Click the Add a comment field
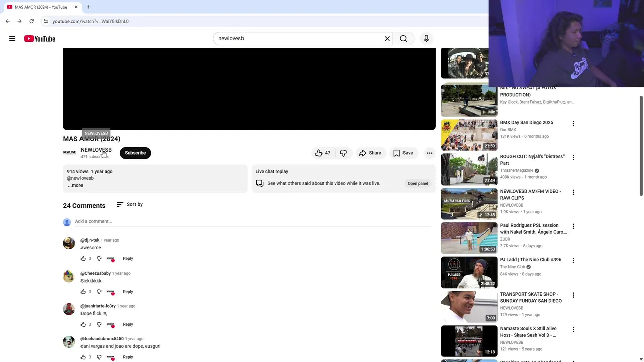Image resolution: width=644 pixels, height=362 pixels. [253, 221]
